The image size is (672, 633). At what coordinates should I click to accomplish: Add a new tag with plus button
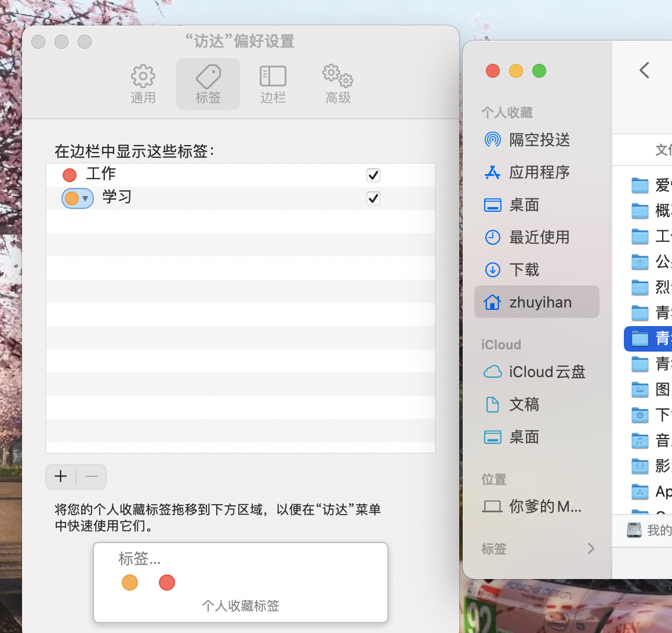pyautogui.click(x=61, y=477)
